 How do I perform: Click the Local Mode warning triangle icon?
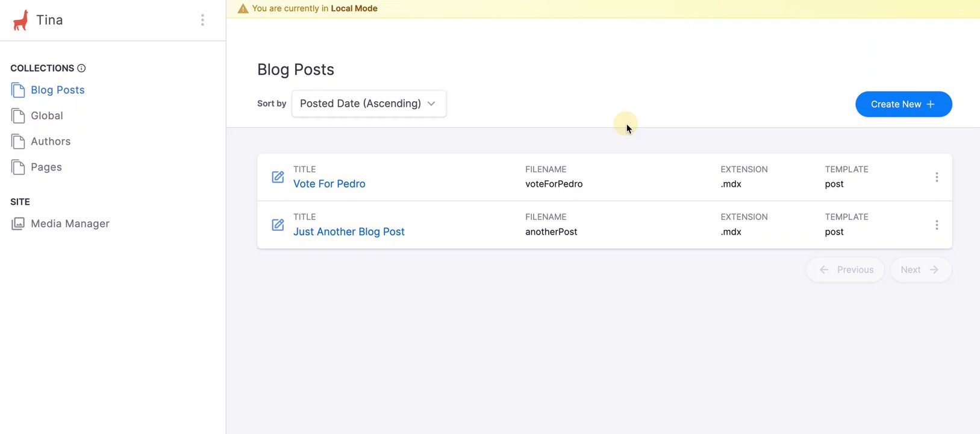click(243, 8)
